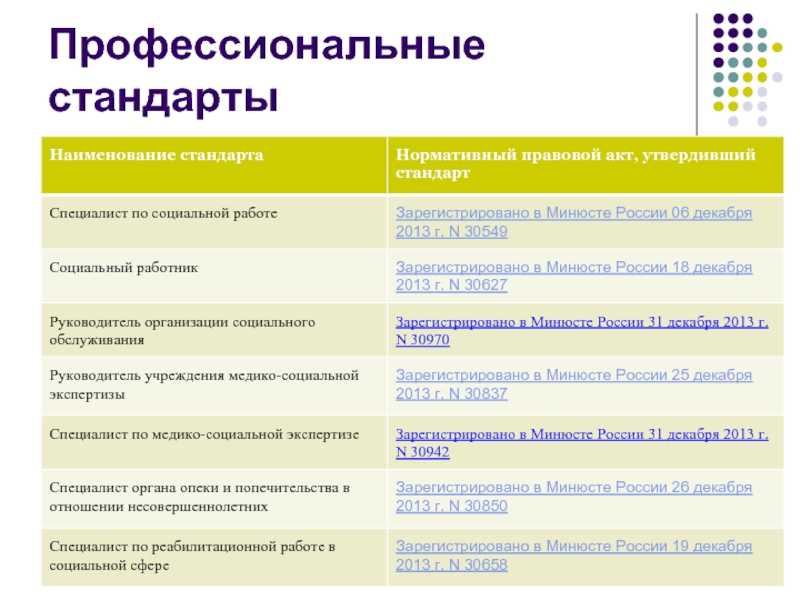Open the Minjust link numbered N 30837
This screenshot has height=600, width=800.
(573, 384)
